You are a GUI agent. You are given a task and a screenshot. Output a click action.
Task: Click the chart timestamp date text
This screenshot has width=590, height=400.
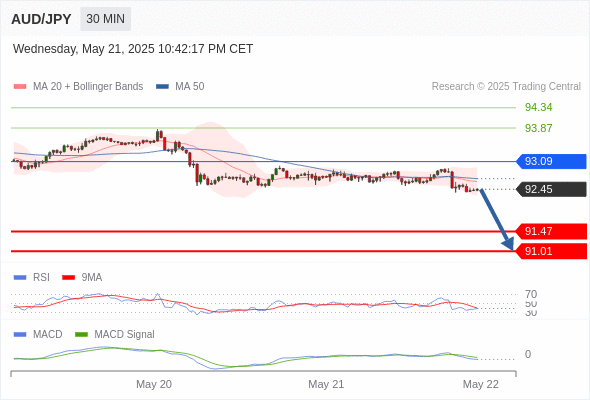click(x=133, y=49)
